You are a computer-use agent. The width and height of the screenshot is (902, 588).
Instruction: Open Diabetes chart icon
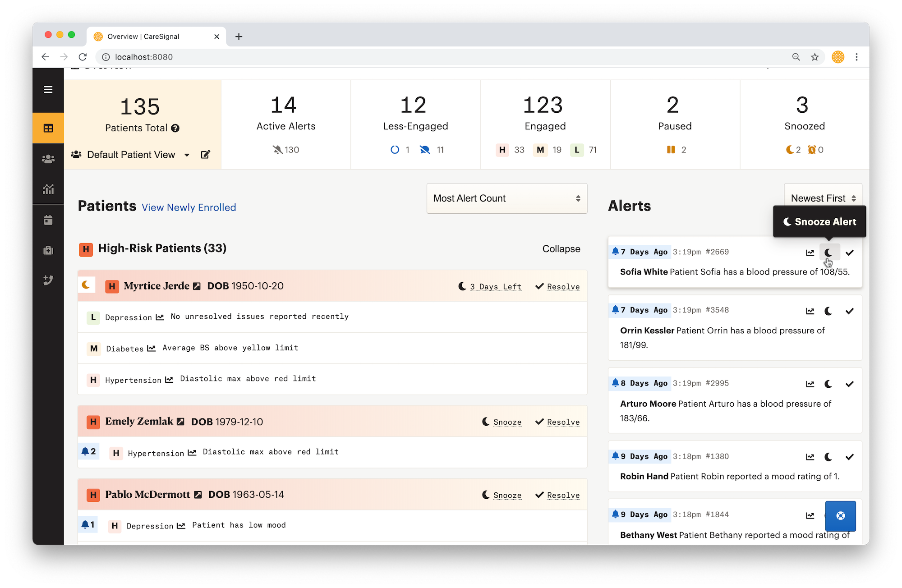tap(152, 349)
